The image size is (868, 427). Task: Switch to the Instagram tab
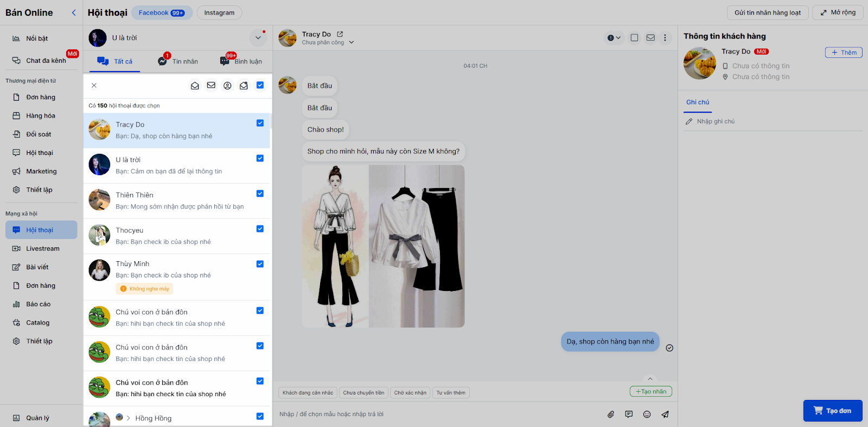tap(219, 13)
